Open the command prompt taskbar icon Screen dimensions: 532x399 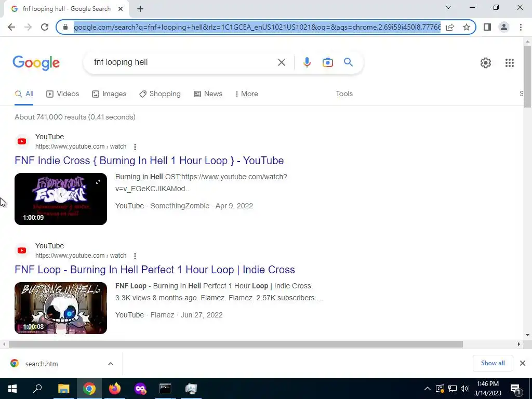(165, 389)
